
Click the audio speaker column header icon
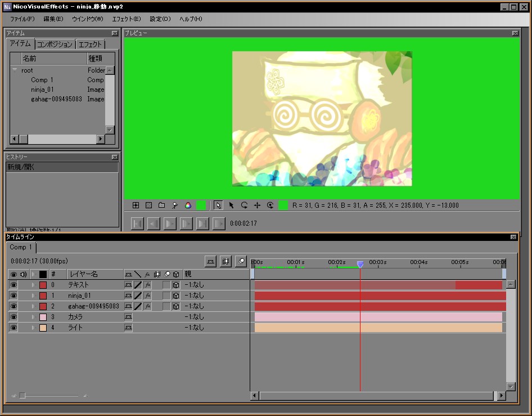pos(24,274)
